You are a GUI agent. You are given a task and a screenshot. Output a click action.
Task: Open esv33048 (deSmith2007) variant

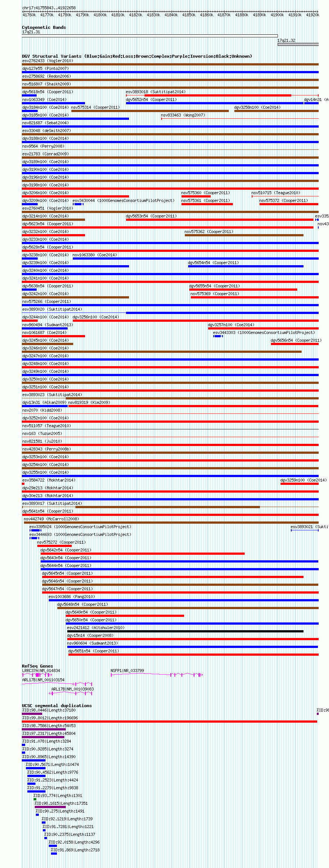click(47, 131)
